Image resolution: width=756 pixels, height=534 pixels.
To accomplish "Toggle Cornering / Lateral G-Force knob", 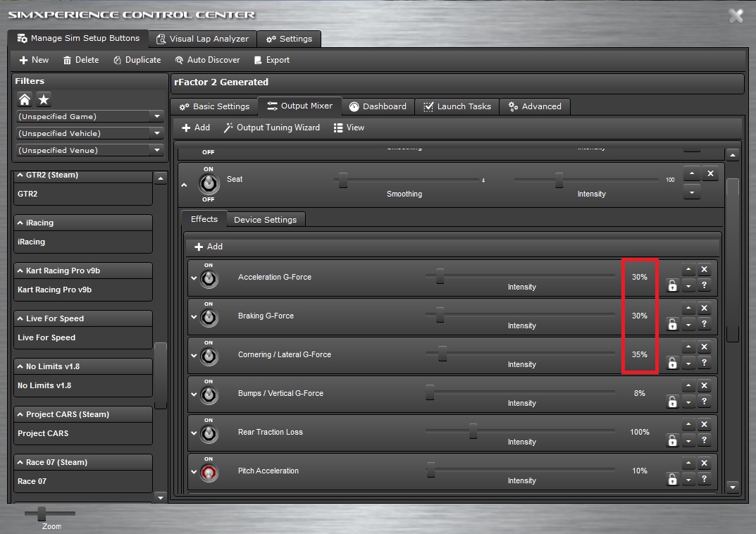I will [x=209, y=356].
